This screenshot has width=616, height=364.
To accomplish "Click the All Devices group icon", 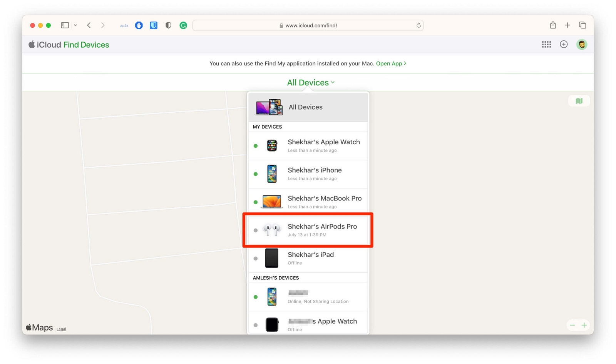I will [x=269, y=107].
